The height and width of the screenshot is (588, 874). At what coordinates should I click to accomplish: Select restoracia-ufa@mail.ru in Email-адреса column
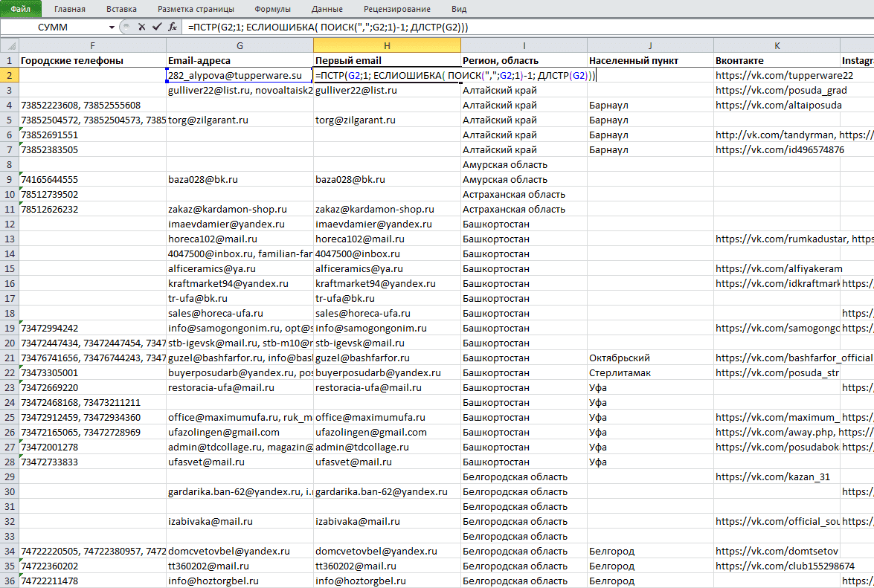(240, 387)
